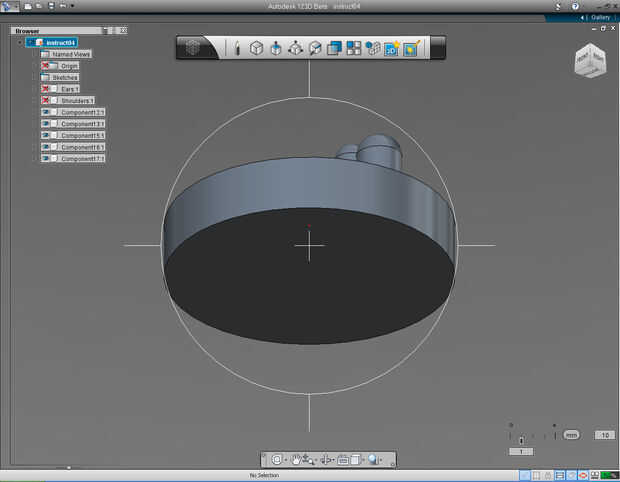The width and height of the screenshot is (620, 482).
Task: Select the Pan hand tool in navigation bar
Action: [296, 459]
